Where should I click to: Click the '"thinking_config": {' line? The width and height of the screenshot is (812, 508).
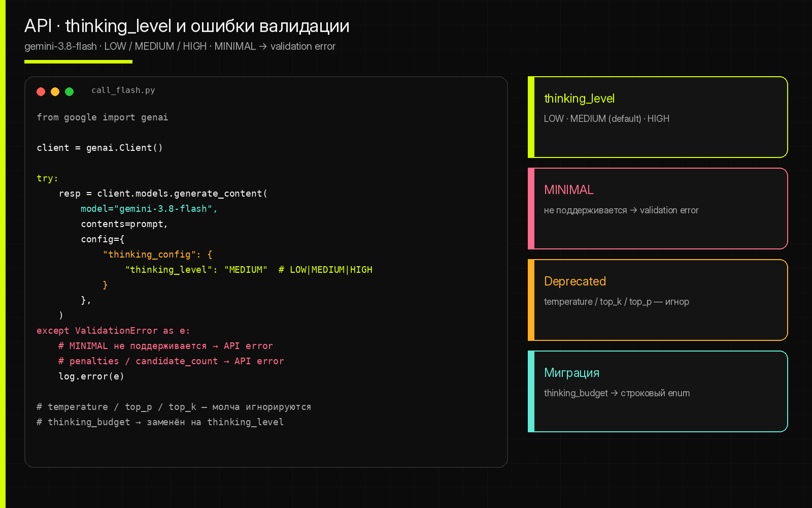point(157,255)
